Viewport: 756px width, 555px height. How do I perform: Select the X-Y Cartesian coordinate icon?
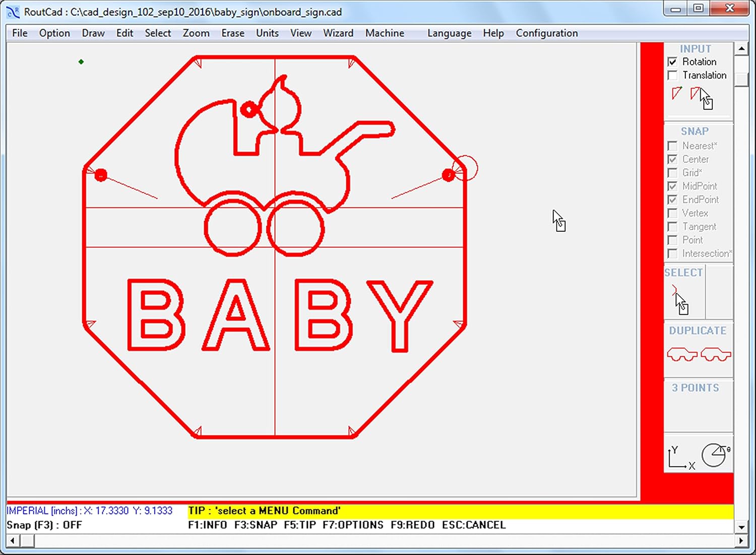(x=681, y=457)
